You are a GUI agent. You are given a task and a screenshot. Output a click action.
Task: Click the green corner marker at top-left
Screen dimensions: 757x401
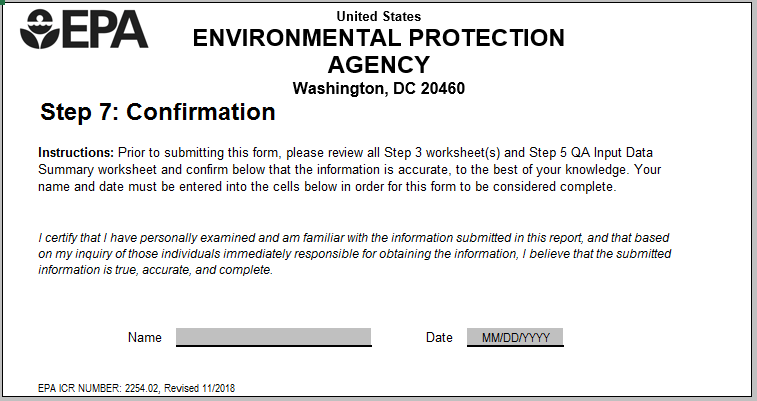click(x=3, y=3)
